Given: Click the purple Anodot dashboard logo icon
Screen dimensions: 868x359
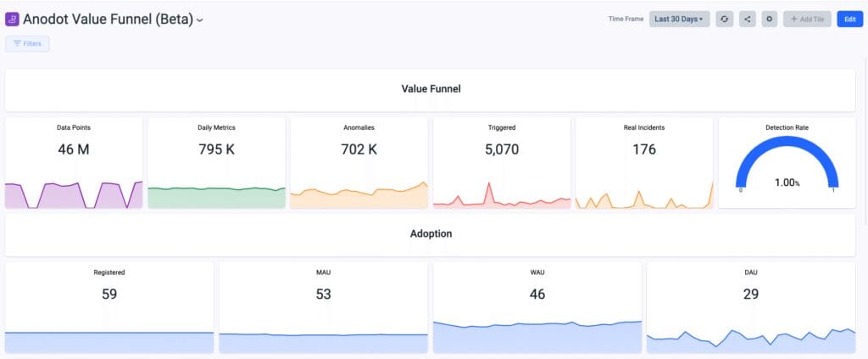Looking at the screenshot, I should coord(12,19).
